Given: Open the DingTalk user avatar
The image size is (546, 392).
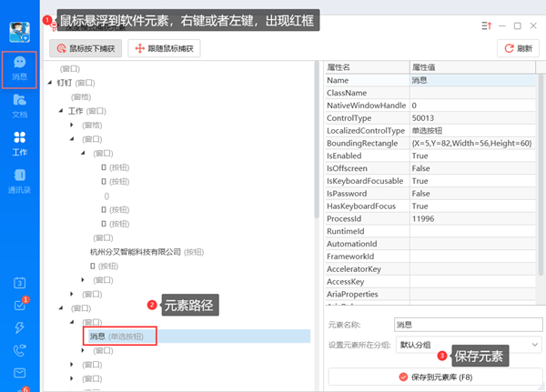Looking at the screenshot, I should [19, 33].
